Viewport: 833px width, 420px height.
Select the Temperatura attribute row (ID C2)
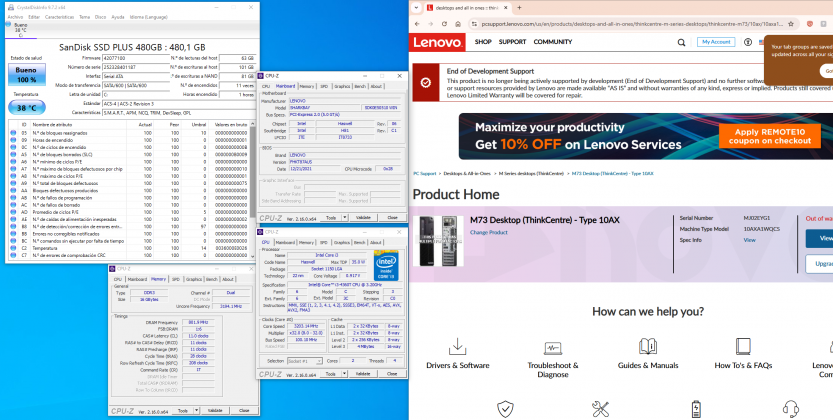(x=129, y=247)
